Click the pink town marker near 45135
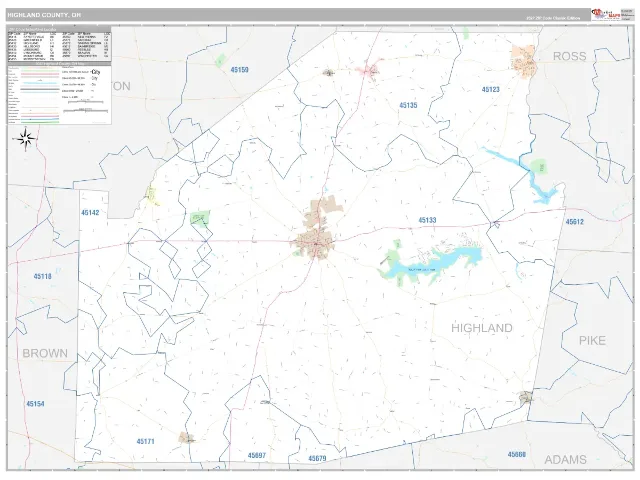The height and width of the screenshot is (480, 640). pos(370,71)
